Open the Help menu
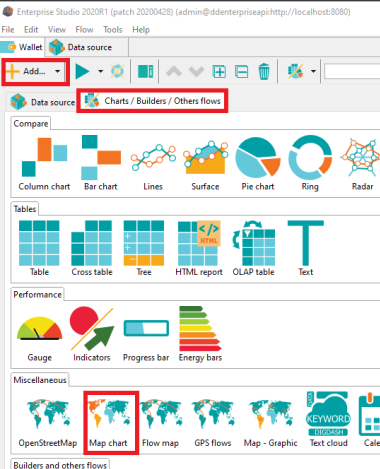380x469 pixels. click(141, 30)
